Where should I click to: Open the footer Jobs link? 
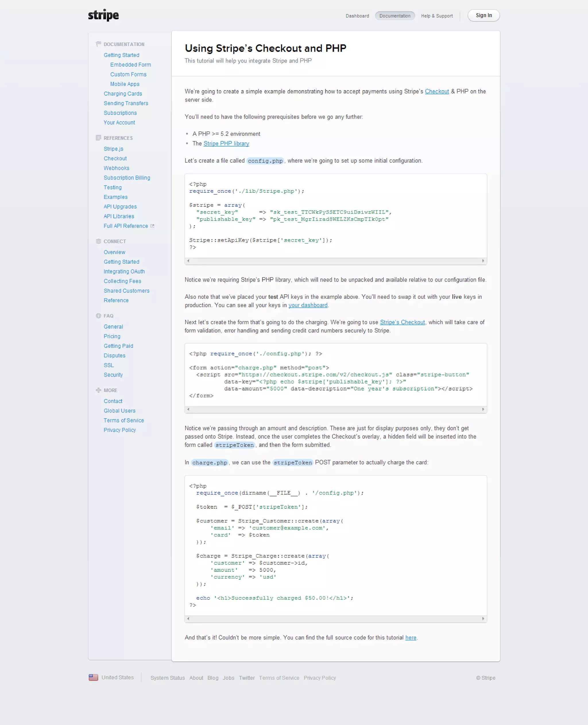[228, 678]
